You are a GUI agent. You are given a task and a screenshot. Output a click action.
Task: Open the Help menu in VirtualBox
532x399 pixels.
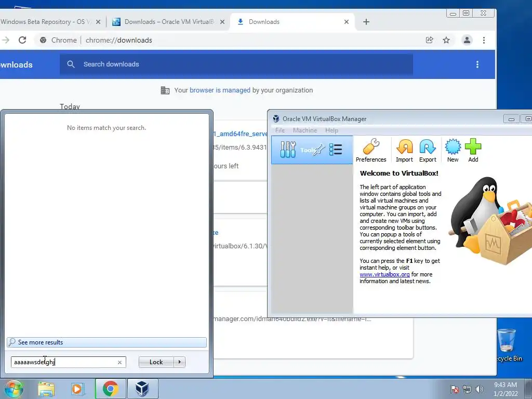[x=331, y=130]
